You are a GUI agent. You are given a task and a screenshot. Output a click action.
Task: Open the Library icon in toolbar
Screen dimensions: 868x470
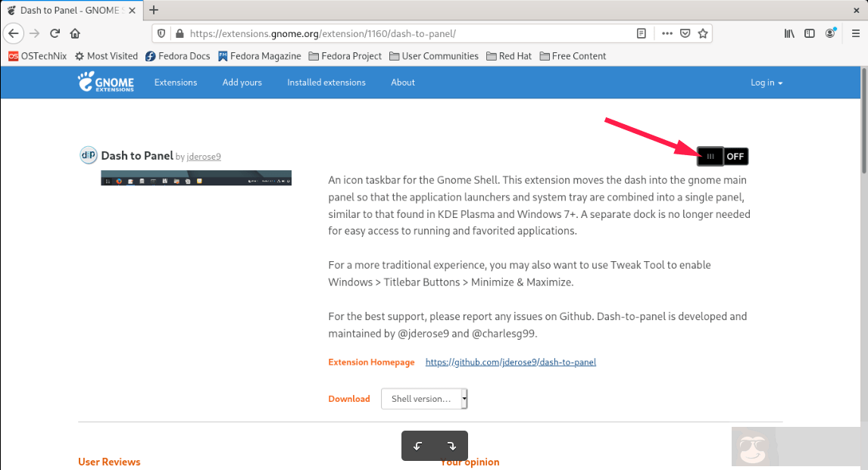pos(789,34)
